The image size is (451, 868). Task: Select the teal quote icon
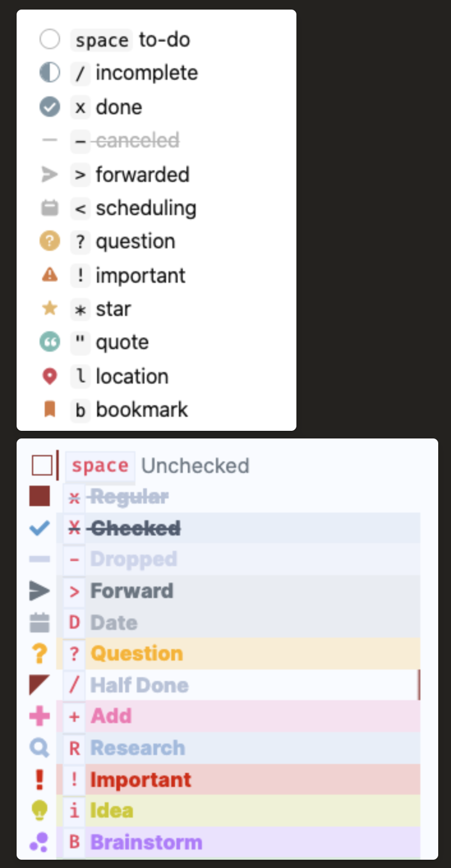(x=49, y=343)
